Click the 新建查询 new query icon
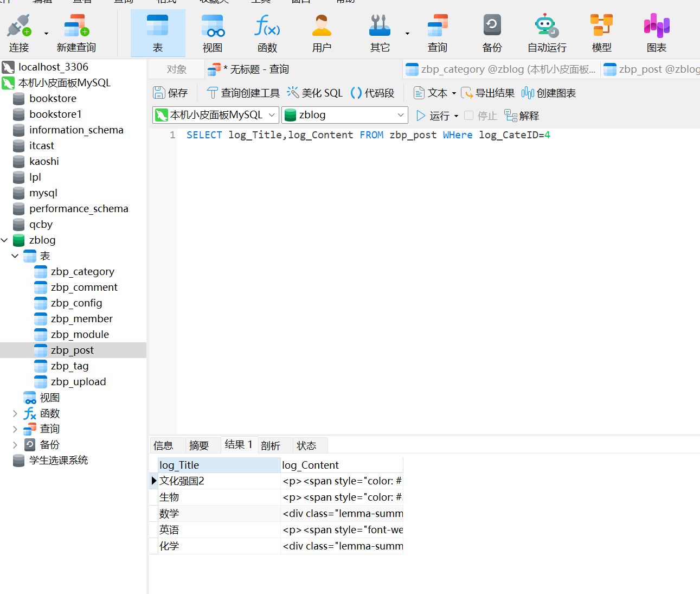 click(76, 33)
